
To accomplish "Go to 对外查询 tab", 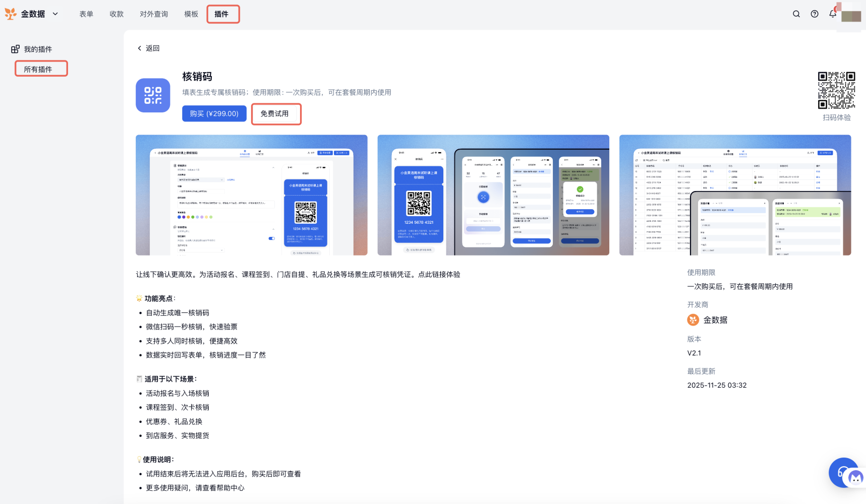I will point(154,14).
